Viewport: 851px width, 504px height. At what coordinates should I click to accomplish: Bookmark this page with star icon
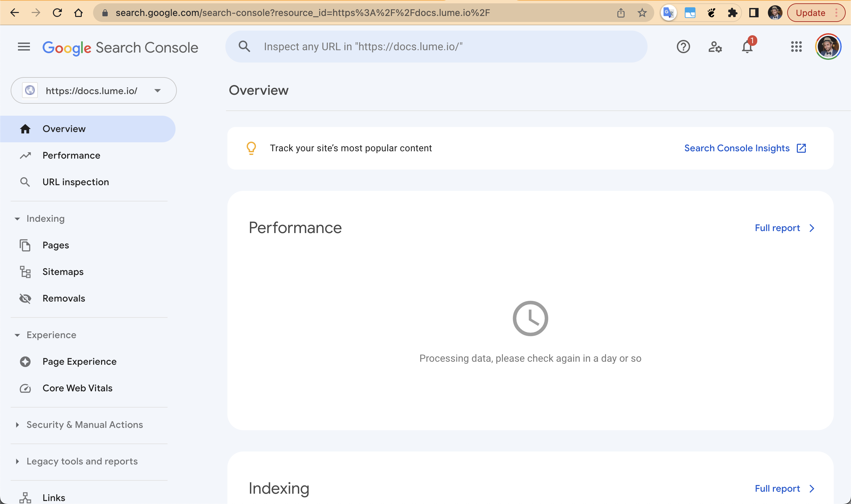pyautogui.click(x=642, y=13)
